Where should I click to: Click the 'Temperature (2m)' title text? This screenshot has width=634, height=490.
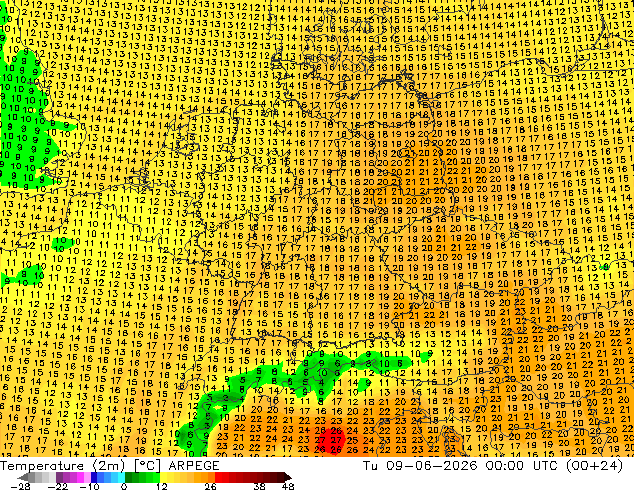63,466
